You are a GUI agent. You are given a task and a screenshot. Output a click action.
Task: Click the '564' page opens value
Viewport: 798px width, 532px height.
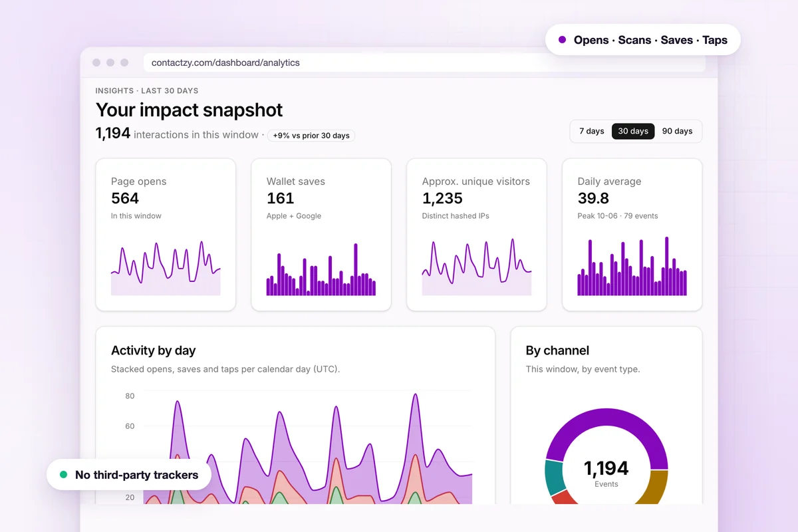click(125, 198)
